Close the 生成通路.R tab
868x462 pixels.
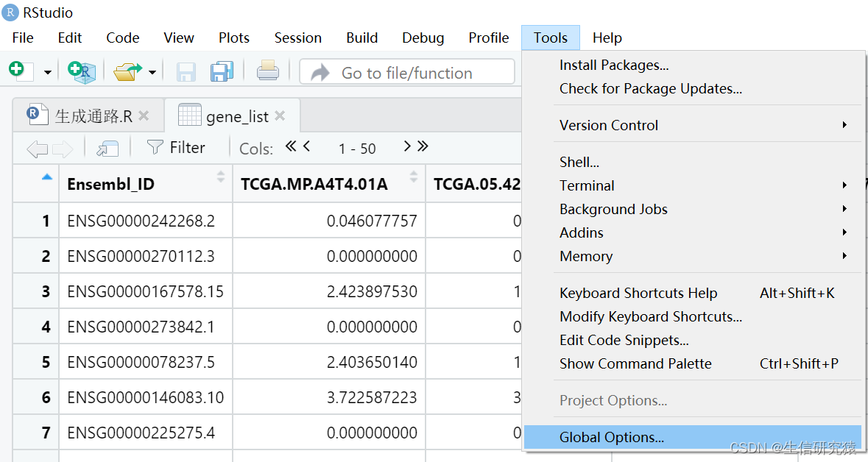pyautogui.click(x=144, y=115)
